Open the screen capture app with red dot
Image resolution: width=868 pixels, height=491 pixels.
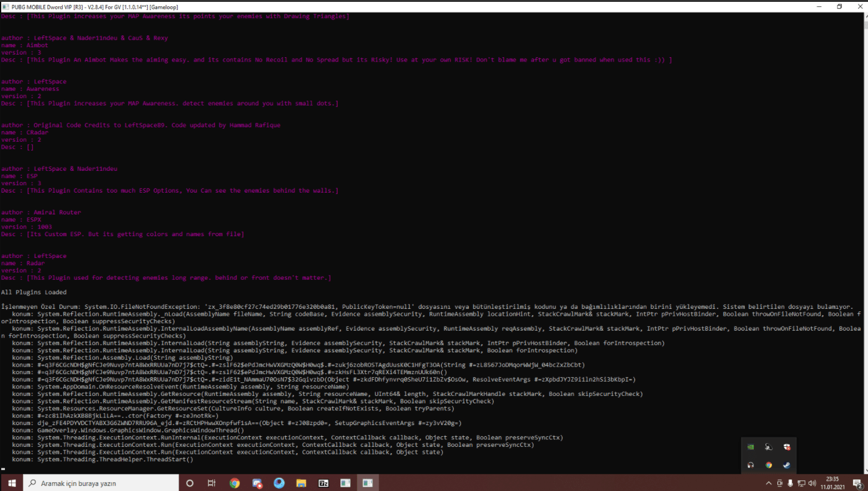tap(257, 483)
